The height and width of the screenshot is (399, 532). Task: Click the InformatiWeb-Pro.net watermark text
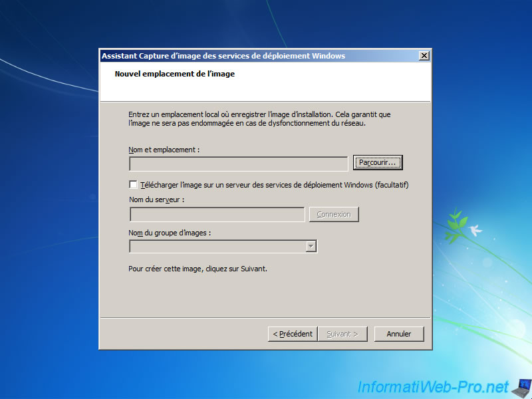point(433,387)
